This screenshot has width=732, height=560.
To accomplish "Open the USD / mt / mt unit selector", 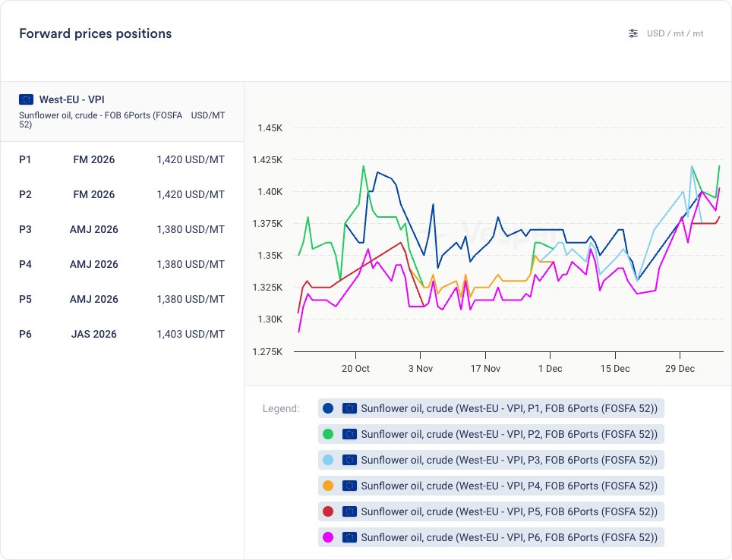I will tap(675, 33).
